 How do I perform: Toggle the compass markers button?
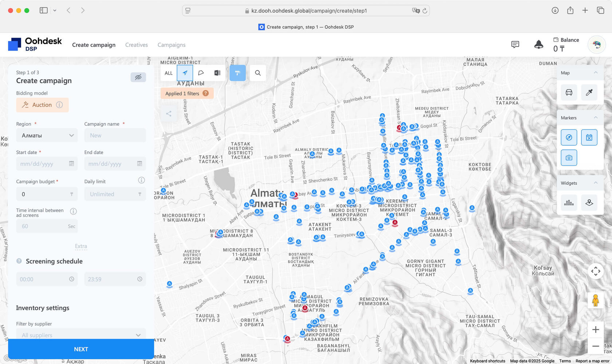coord(569,137)
